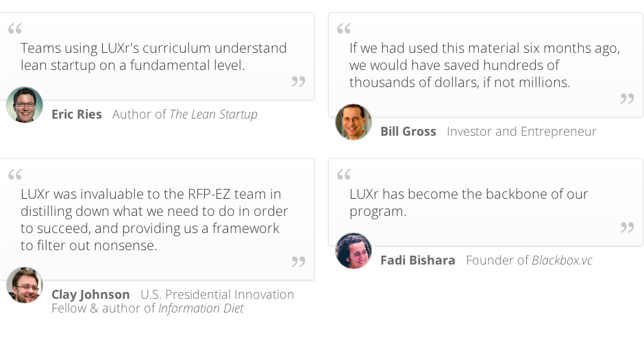
Task: Click Fadi Bishara's profile photo
Action: (354, 251)
